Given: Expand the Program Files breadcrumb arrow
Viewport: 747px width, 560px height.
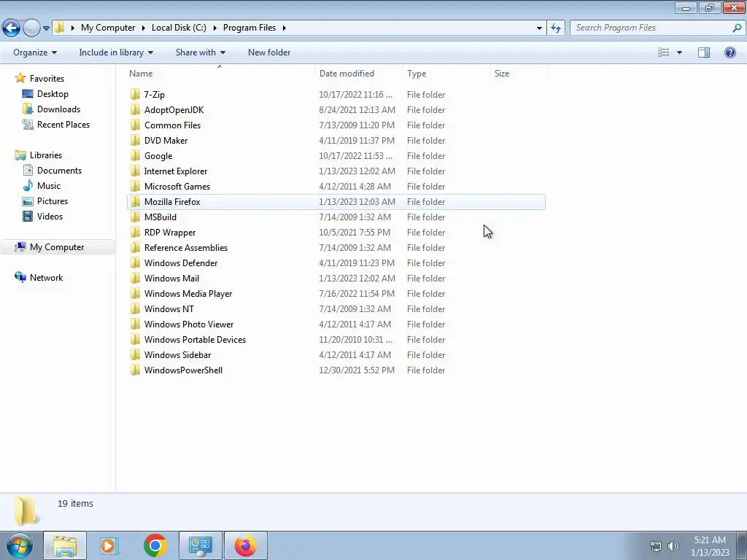Looking at the screenshot, I should tap(284, 28).
